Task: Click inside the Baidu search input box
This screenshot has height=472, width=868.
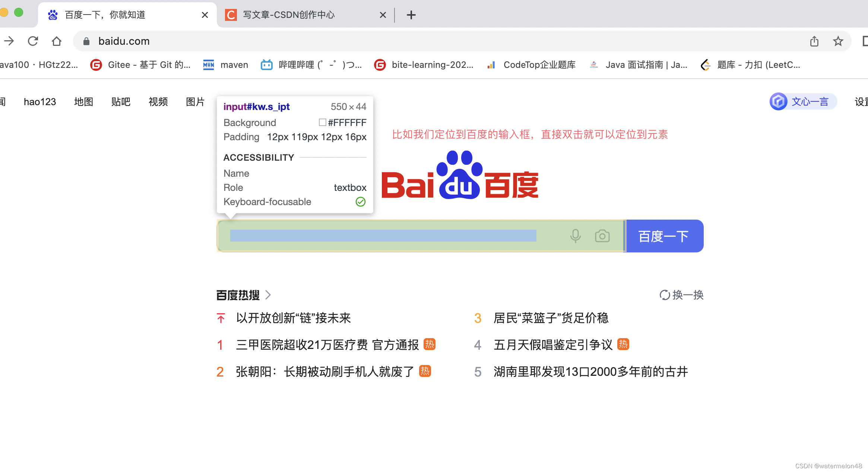Action: tap(384, 236)
